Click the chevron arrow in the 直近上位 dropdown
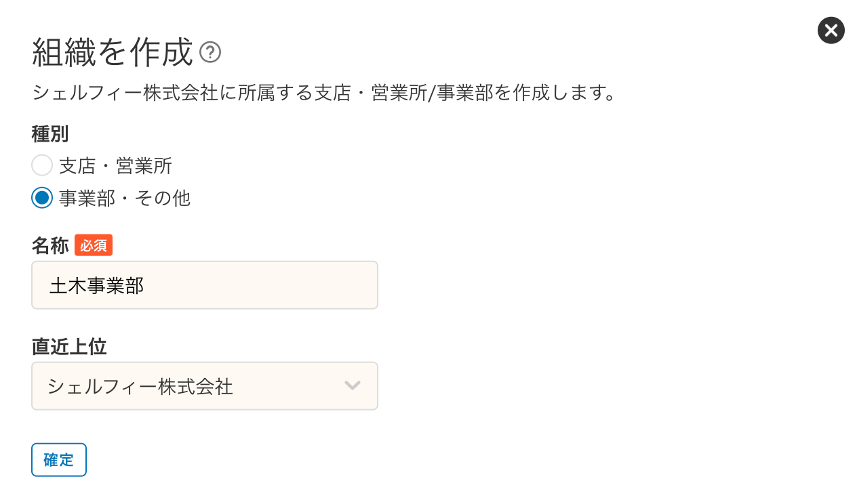Screen dimensions: 857x504 pos(352,386)
